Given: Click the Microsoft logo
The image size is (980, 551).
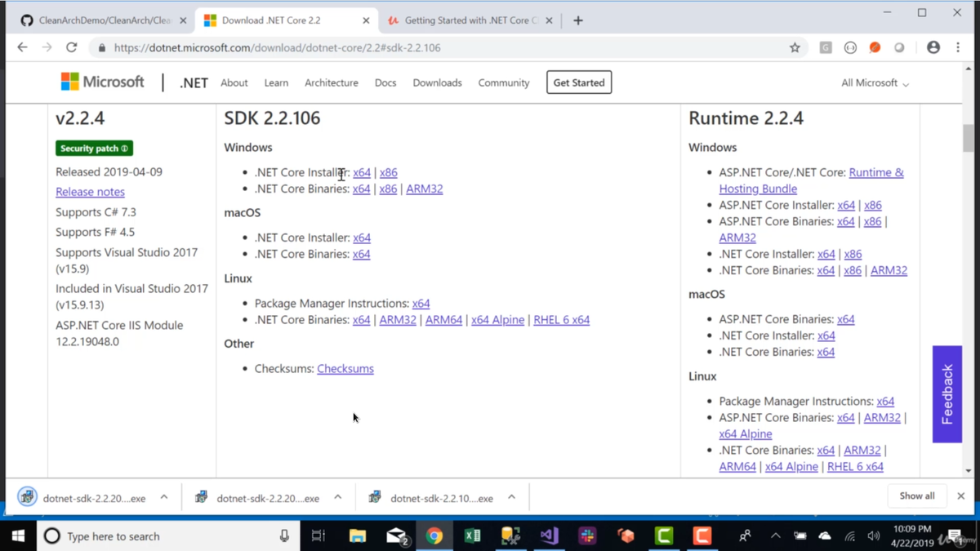Looking at the screenshot, I should (x=103, y=82).
